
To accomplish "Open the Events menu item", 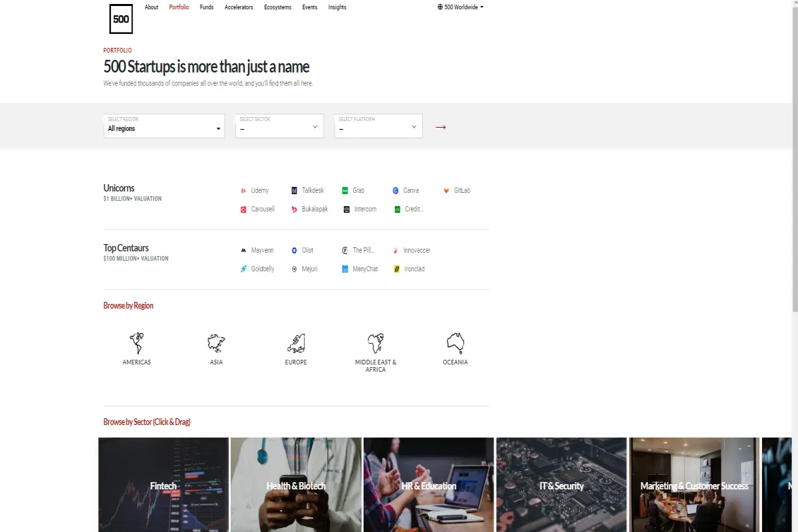I will [x=310, y=7].
